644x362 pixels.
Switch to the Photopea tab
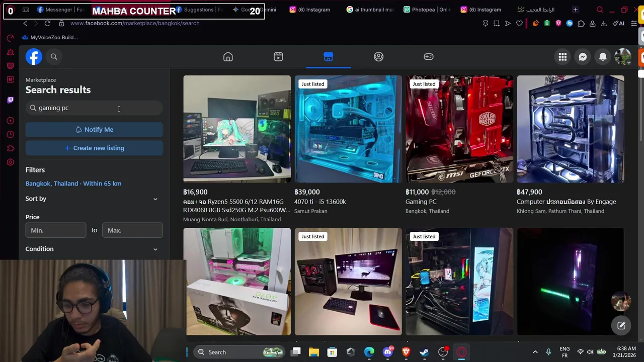[x=428, y=10]
